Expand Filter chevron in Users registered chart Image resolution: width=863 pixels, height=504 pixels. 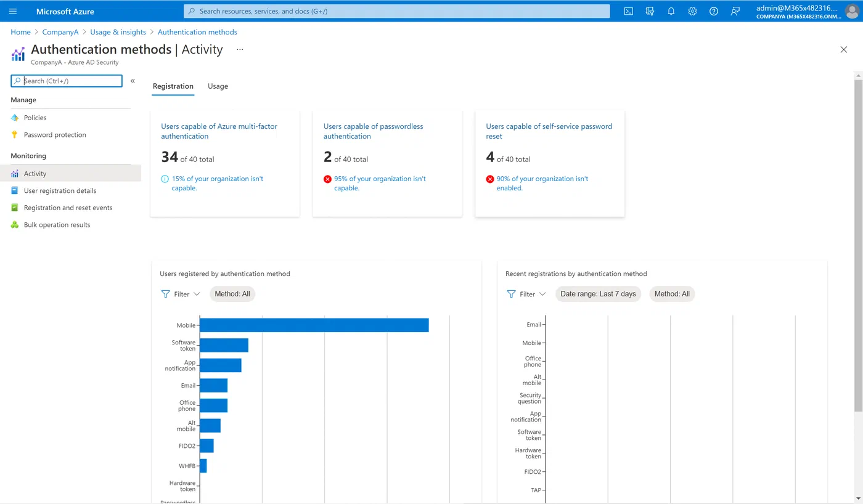[197, 294]
